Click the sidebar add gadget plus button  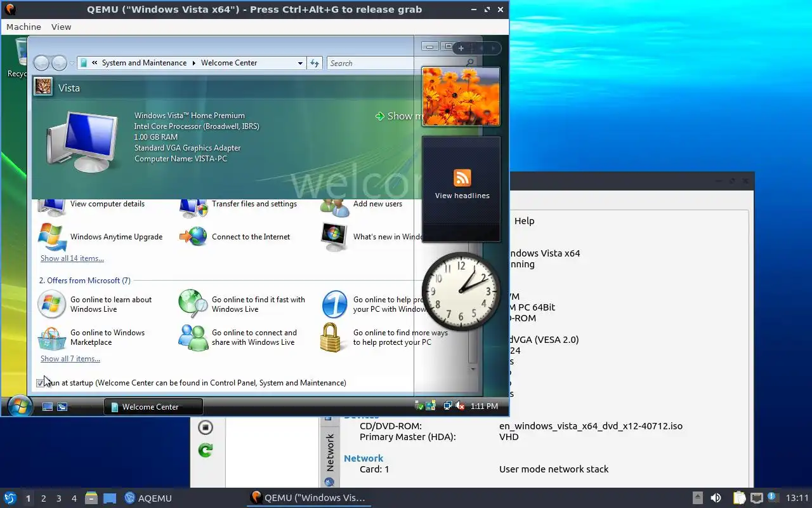(x=461, y=48)
